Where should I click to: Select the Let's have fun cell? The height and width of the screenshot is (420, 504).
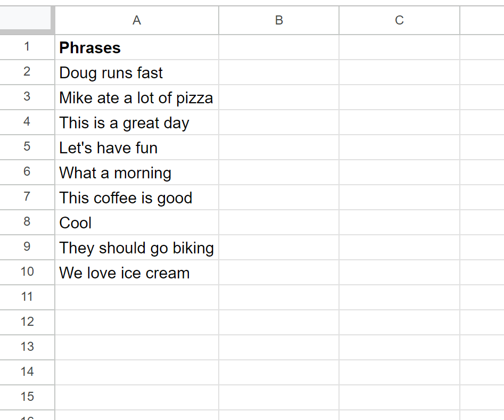[137, 147]
